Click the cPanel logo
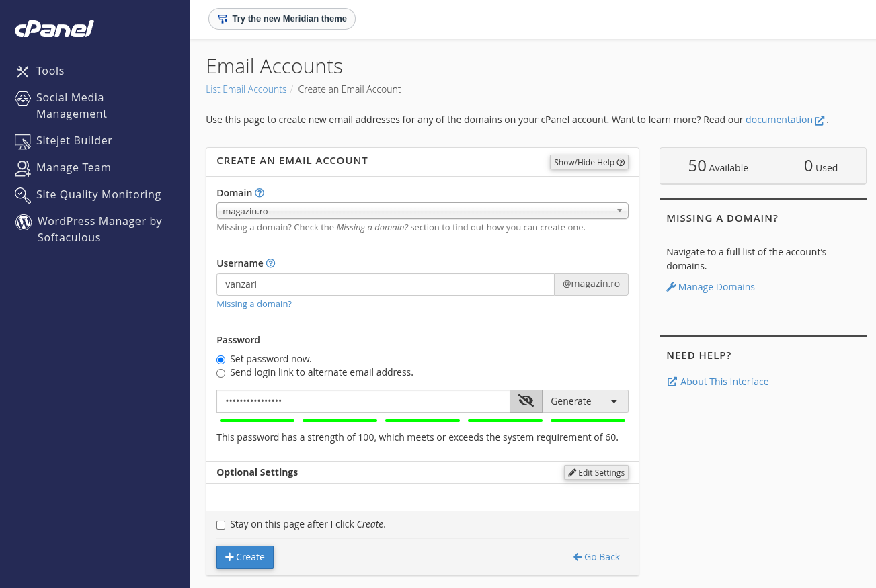876x588 pixels. tap(54, 29)
